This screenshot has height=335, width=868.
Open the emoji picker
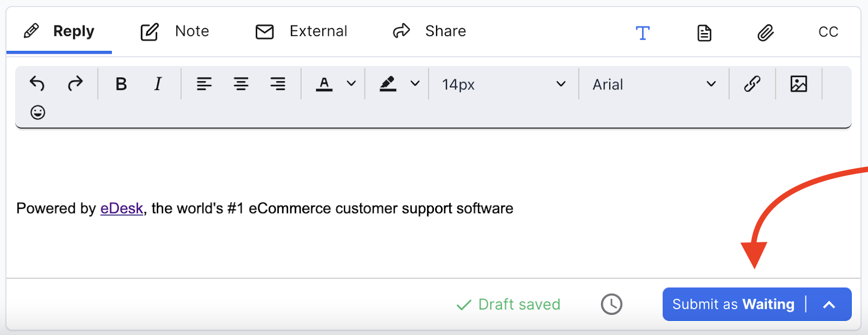click(x=37, y=112)
